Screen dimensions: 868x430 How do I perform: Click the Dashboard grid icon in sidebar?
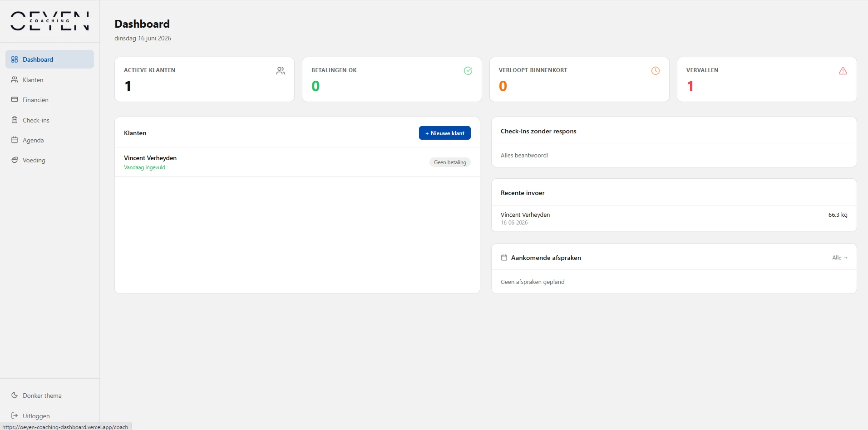(x=15, y=59)
